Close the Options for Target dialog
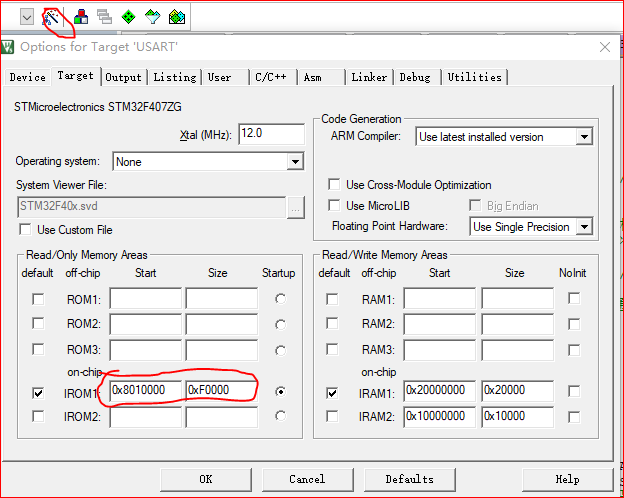The image size is (624, 498). click(605, 47)
